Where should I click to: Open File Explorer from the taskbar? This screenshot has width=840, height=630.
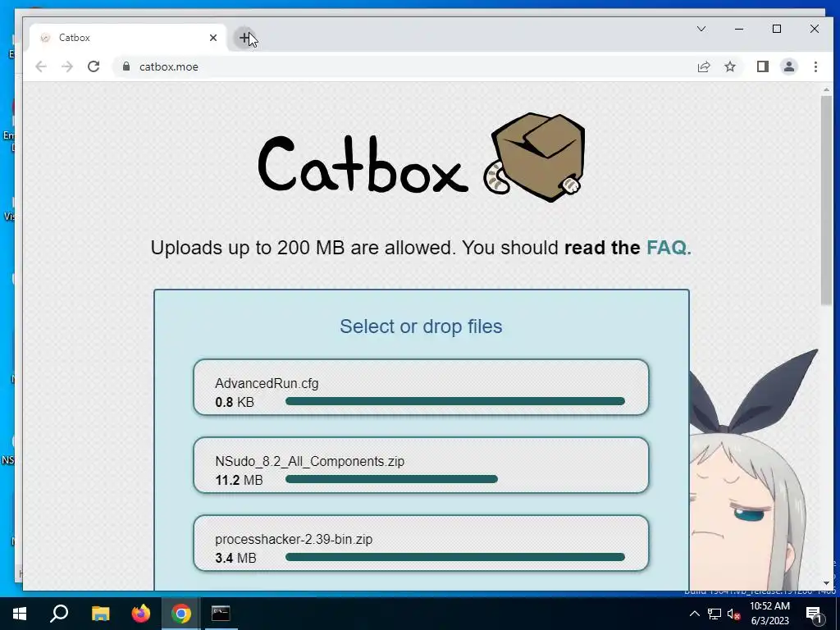tap(100, 614)
